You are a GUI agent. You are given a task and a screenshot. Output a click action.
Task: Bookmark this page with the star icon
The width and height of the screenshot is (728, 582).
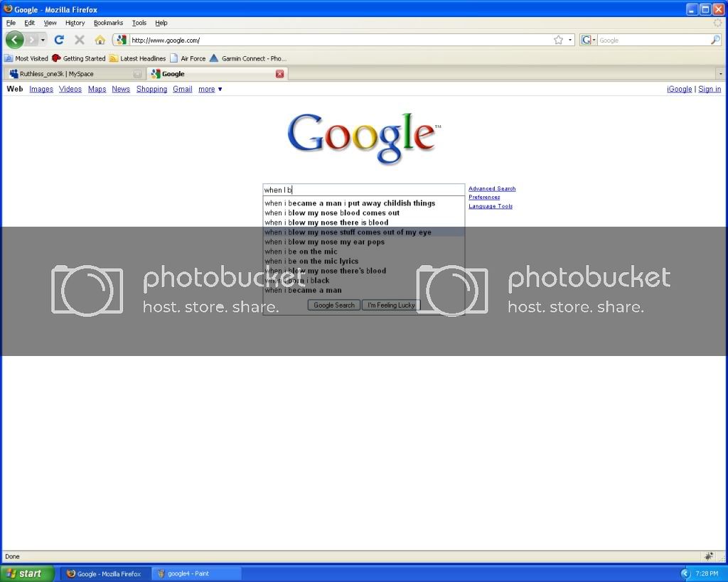558,40
